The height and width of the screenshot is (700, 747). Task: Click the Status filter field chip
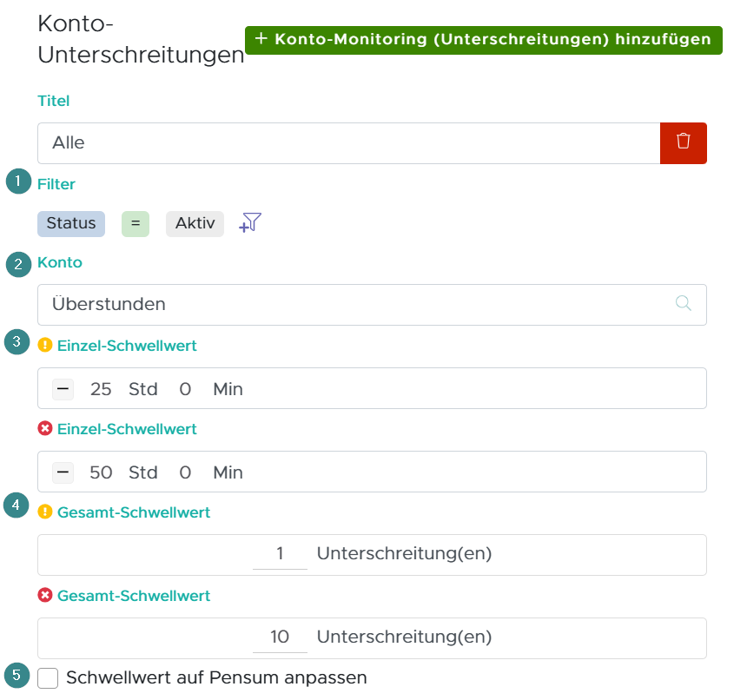tap(71, 223)
